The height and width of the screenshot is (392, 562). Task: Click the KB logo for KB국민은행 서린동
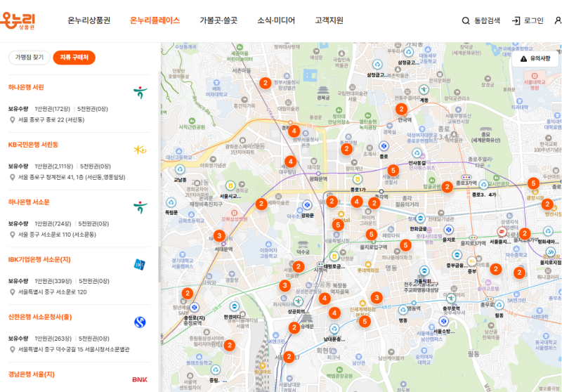140,150
